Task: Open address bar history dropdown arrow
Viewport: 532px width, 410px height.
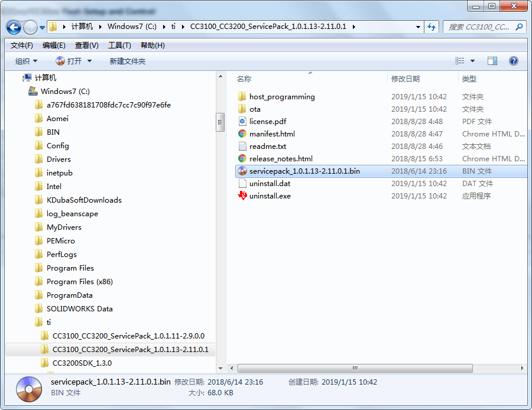Action: pos(418,27)
